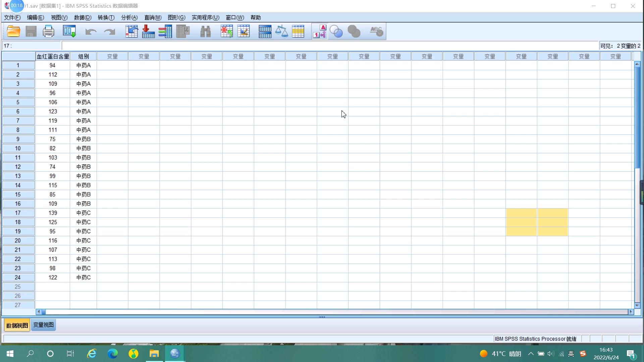Toggle the Value labels toolbar button

(x=319, y=32)
